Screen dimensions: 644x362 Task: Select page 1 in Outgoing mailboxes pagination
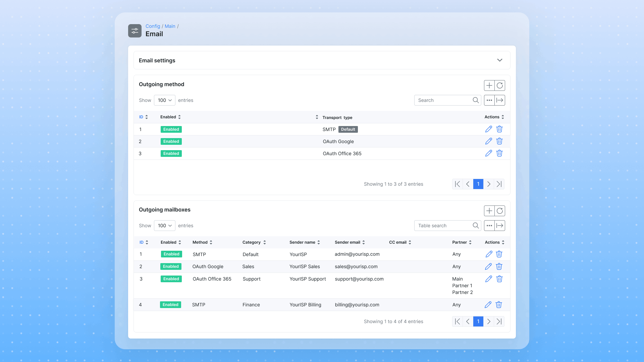point(478,321)
